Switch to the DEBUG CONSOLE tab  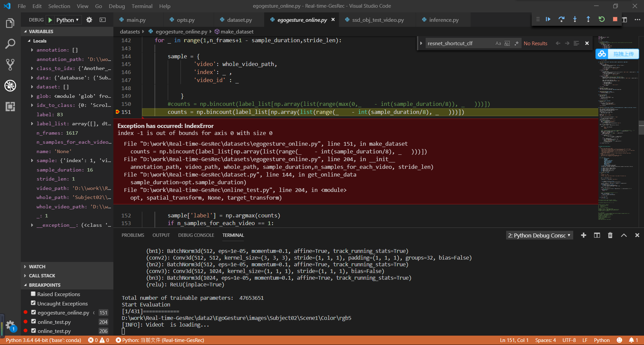point(196,235)
